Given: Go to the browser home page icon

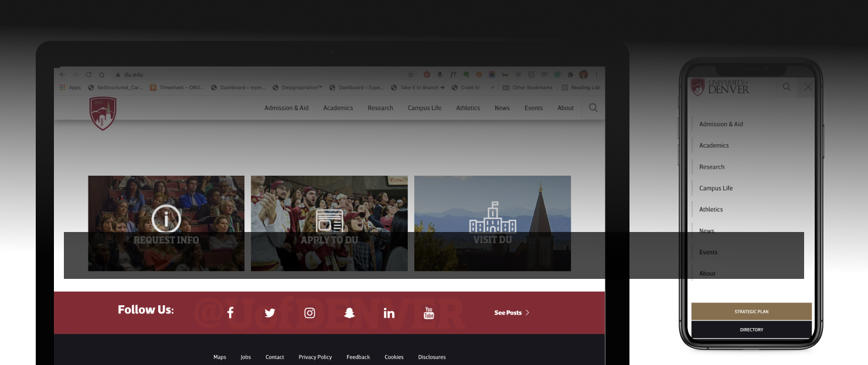Looking at the screenshot, I should 101,74.
